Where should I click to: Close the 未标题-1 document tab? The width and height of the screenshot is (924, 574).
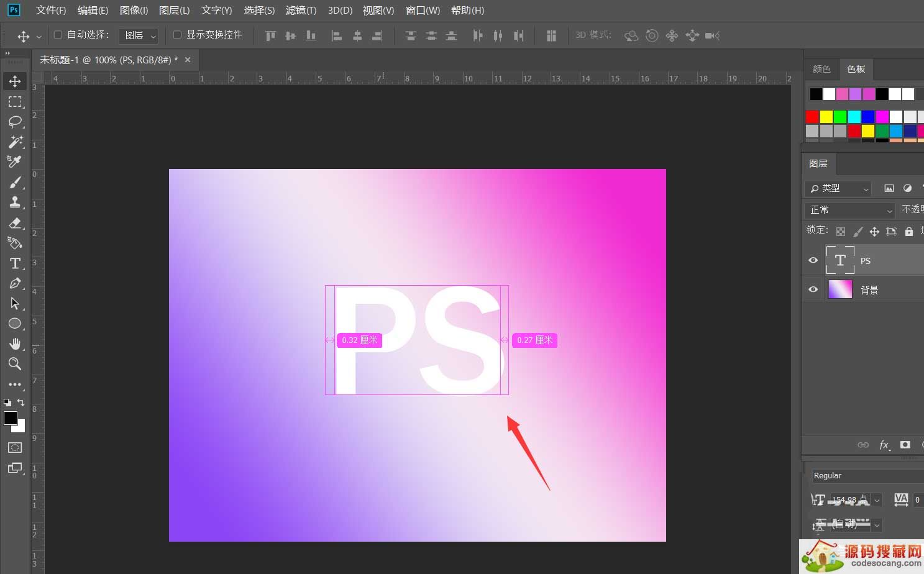[x=188, y=60]
